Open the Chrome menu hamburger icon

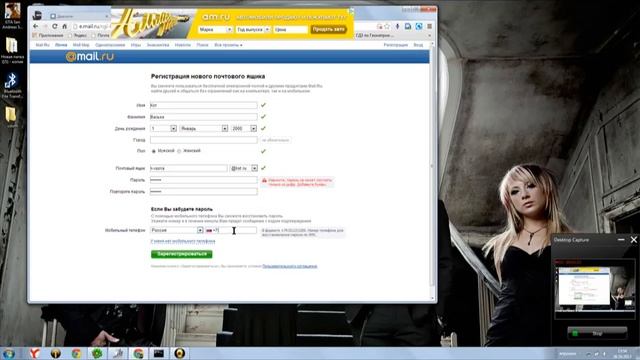coord(429,26)
